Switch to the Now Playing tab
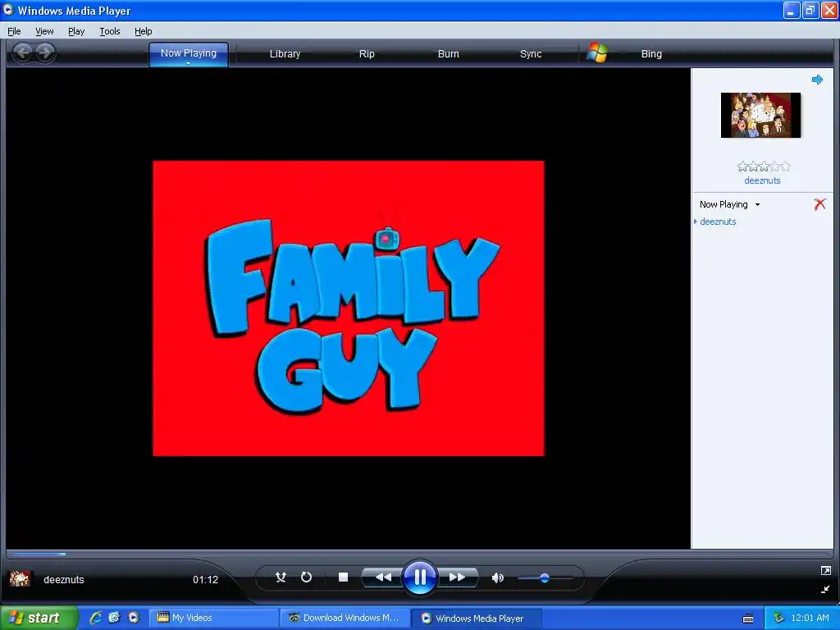 pyautogui.click(x=189, y=52)
